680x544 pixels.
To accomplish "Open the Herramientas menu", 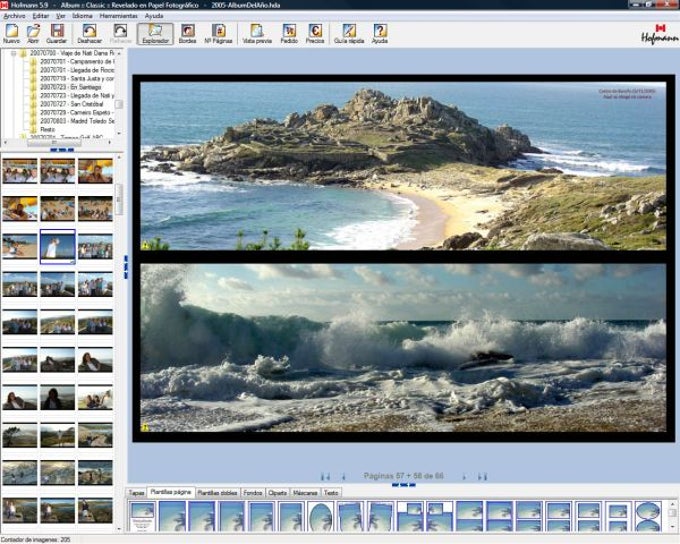I will (118, 16).
